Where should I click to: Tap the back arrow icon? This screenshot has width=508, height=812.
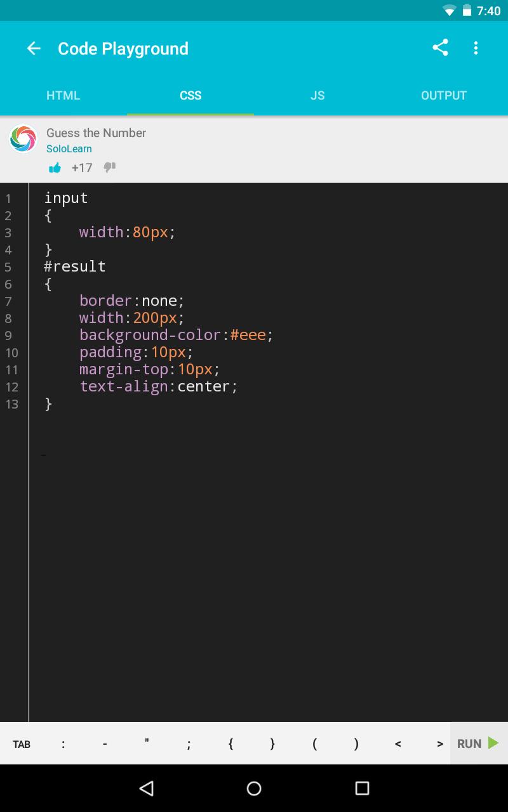pyautogui.click(x=34, y=49)
